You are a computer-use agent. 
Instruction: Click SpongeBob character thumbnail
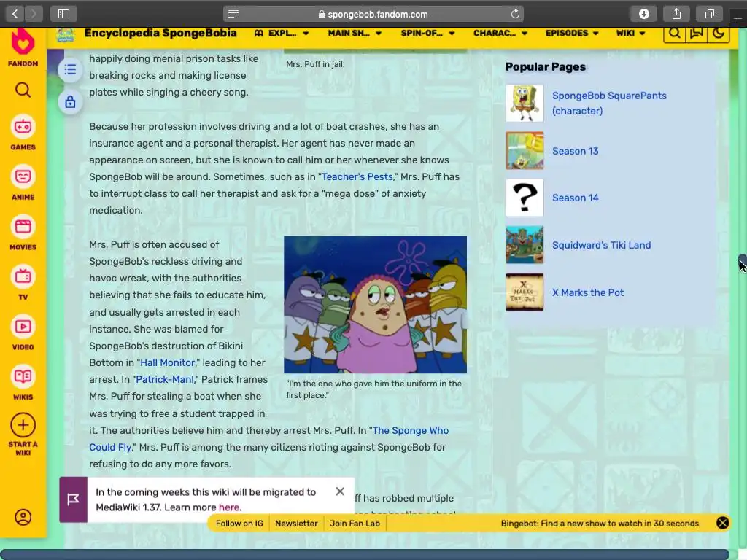(525, 104)
